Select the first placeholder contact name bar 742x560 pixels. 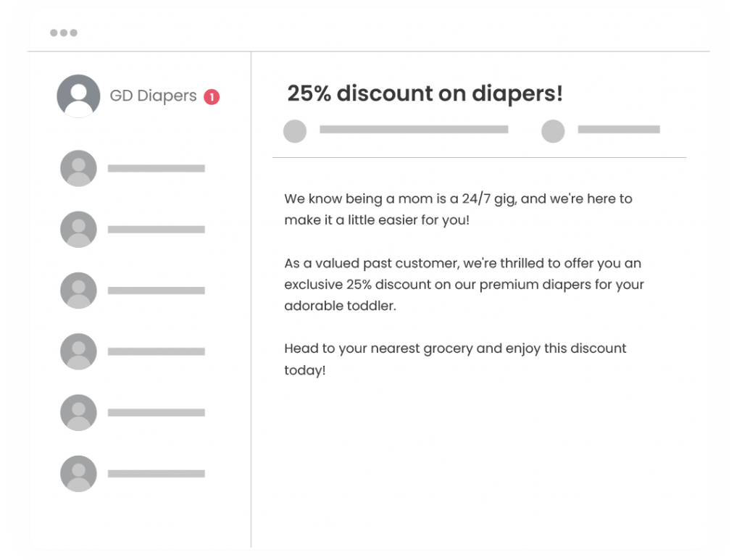(157, 168)
